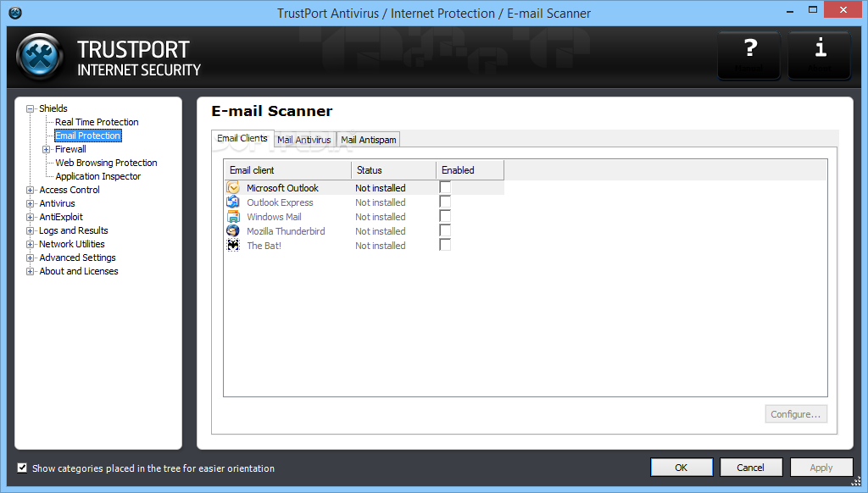Expand the Logs and Results node

tap(31, 230)
